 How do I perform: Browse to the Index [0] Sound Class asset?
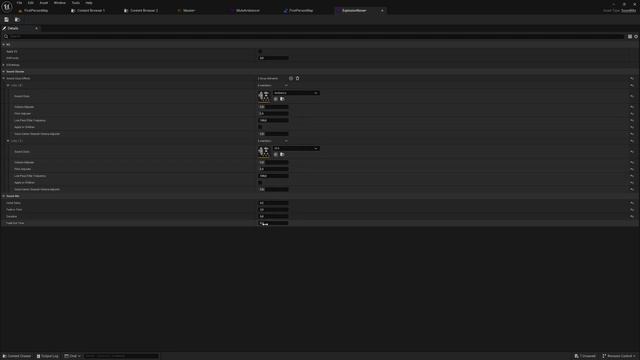282,99
